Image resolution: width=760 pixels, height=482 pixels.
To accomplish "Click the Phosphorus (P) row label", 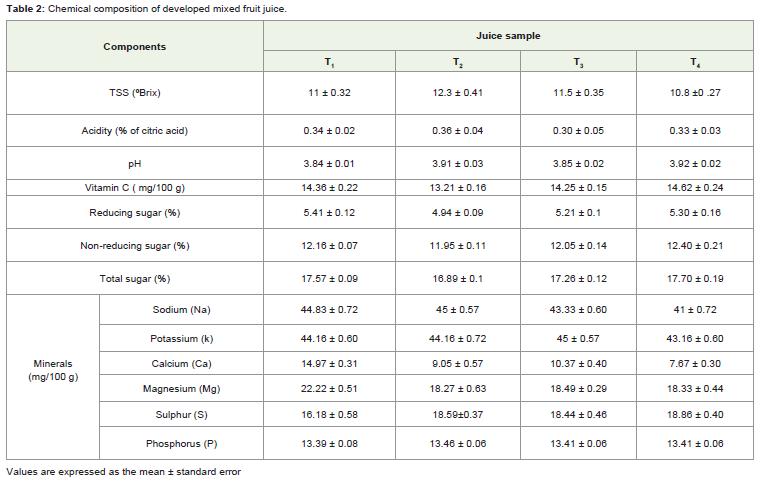I will (x=182, y=444).
